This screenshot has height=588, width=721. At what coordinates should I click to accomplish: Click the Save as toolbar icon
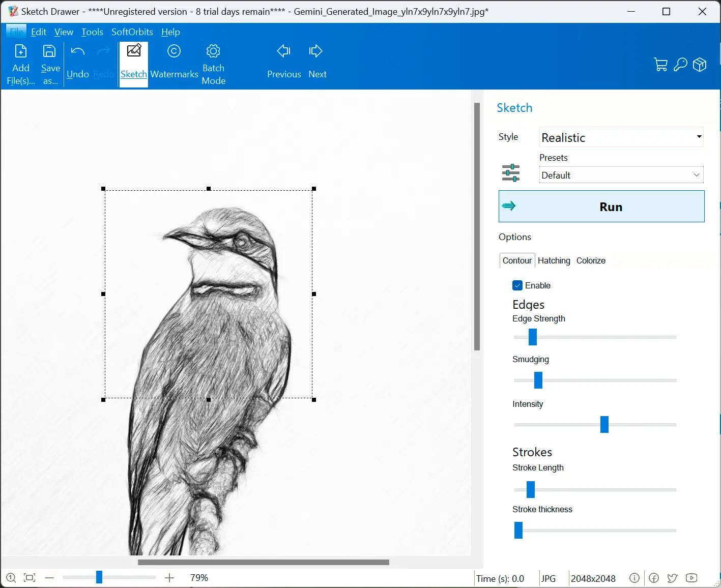[50, 65]
